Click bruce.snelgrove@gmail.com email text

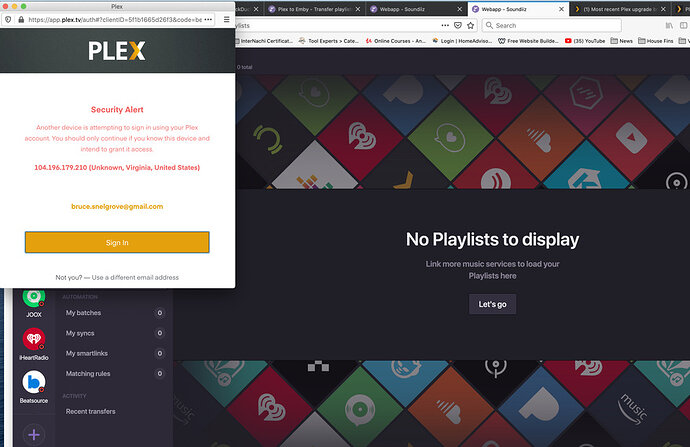pos(117,206)
